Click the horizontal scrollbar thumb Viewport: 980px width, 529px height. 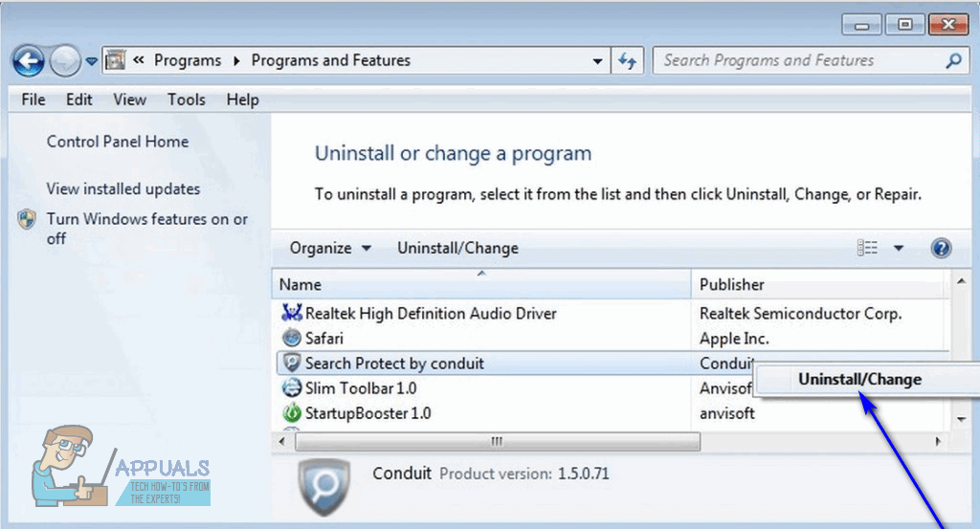tap(498, 442)
